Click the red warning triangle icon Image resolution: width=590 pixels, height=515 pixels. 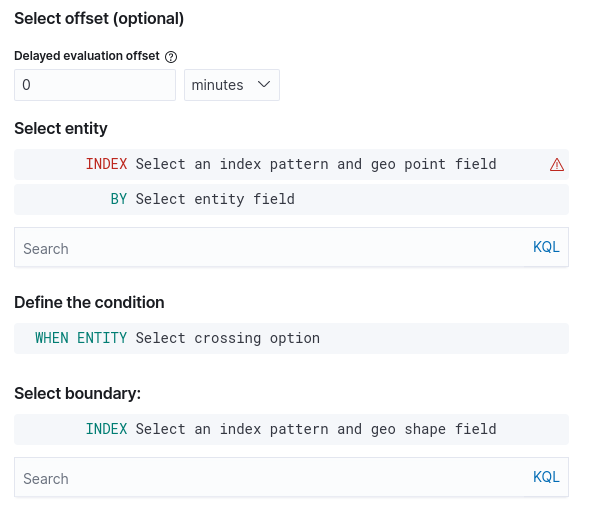coord(557,165)
